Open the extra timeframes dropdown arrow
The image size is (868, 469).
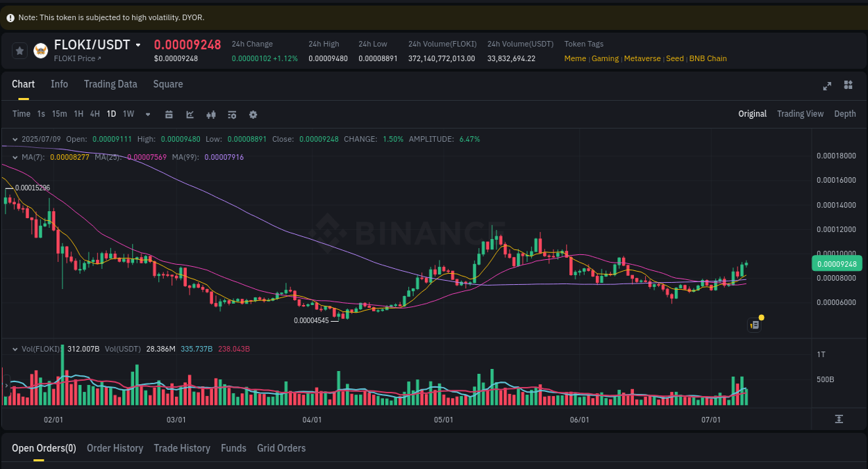coord(147,114)
